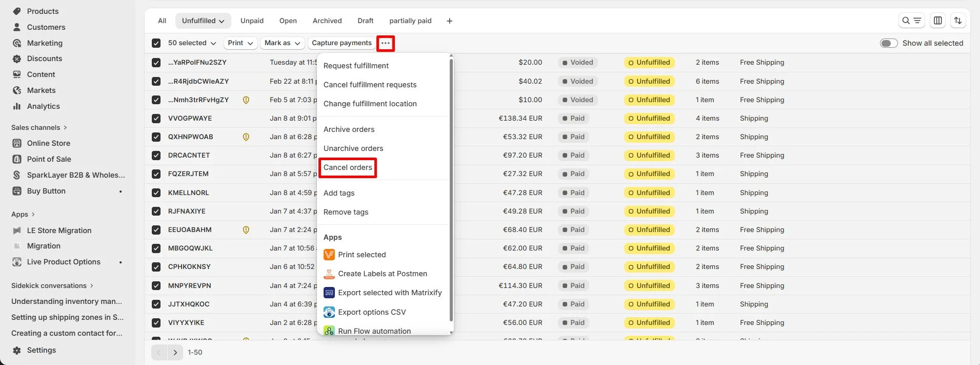Open Products in the sidebar
The height and width of the screenshot is (365, 980).
(43, 11)
